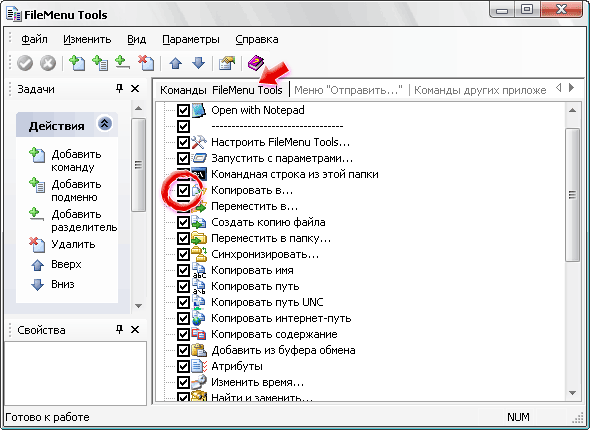Click the Добавить команду link

pyautogui.click(x=76, y=160)
